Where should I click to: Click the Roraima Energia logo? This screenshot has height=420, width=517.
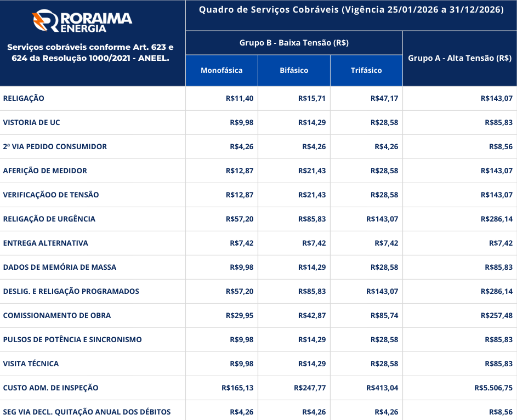point(82,21)
